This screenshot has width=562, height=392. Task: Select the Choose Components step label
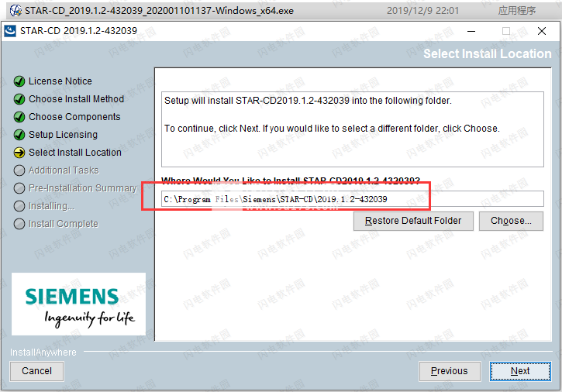pyautogui.click(x=74, y=117)
